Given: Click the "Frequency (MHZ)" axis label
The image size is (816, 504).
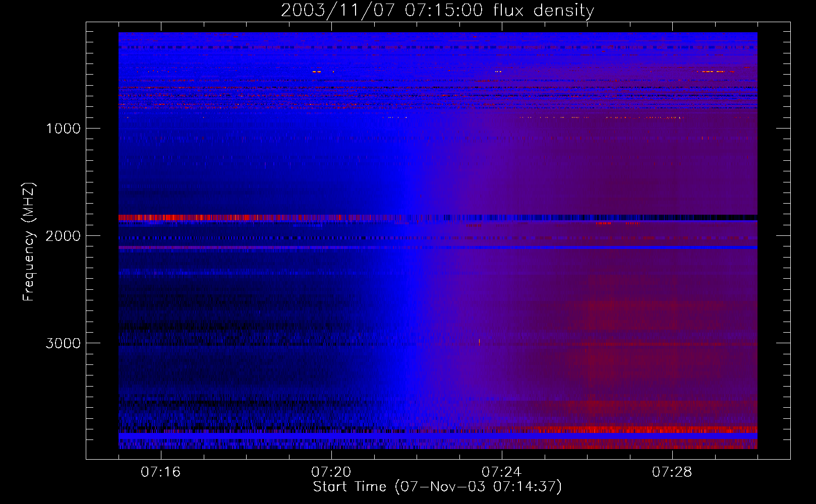Looking at the screenshot, I should [29, 242].
